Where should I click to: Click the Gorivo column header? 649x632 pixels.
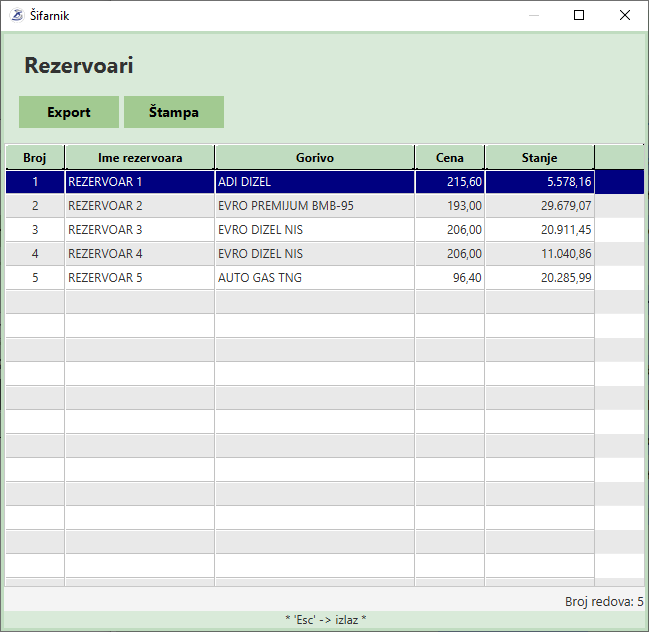click(x=315, y=158)
